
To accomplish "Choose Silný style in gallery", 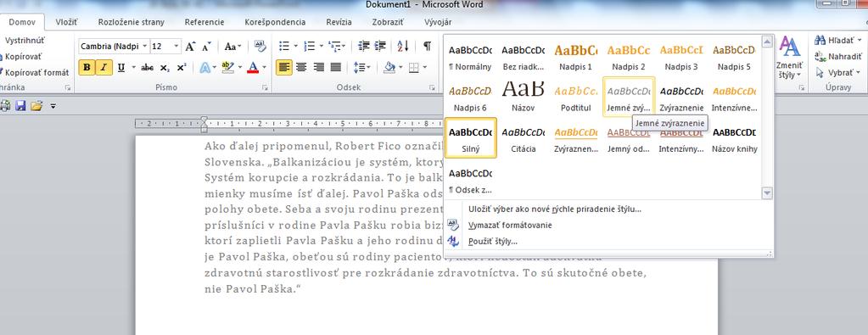I will point(470,138).
